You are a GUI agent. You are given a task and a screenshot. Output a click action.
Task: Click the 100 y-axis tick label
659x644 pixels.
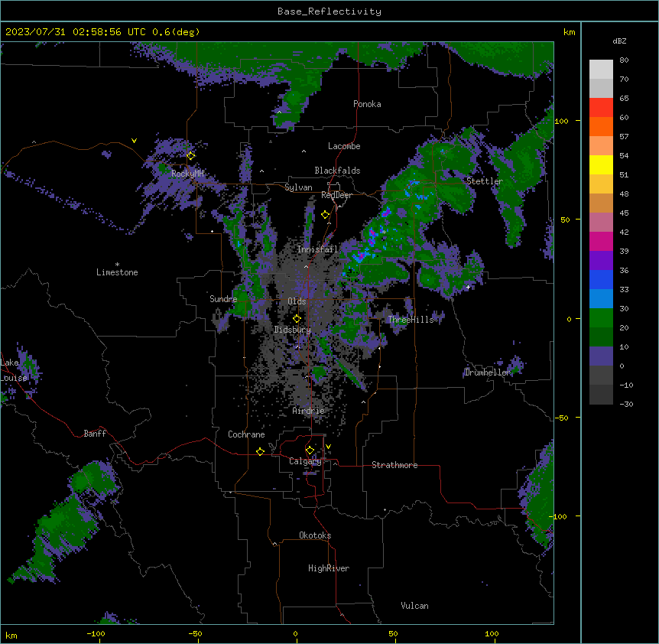pyautogui.click(x=561, y=121)
